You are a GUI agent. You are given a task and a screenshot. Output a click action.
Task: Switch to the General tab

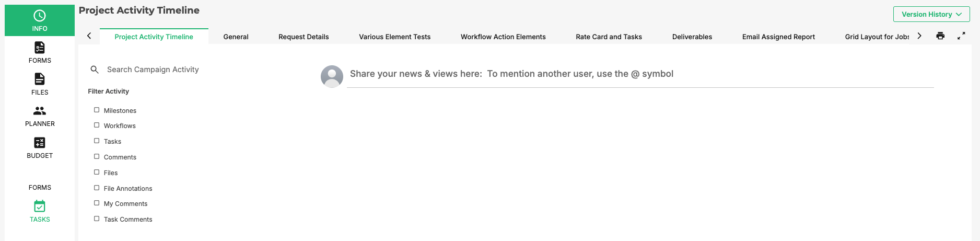click(236, 37)
